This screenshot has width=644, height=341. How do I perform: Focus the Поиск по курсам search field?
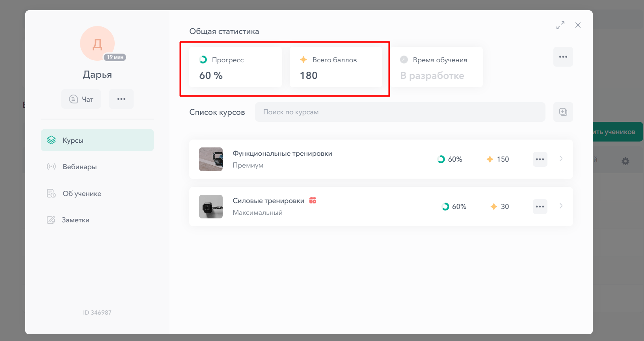pyautogui.click(x=400, y=112)
